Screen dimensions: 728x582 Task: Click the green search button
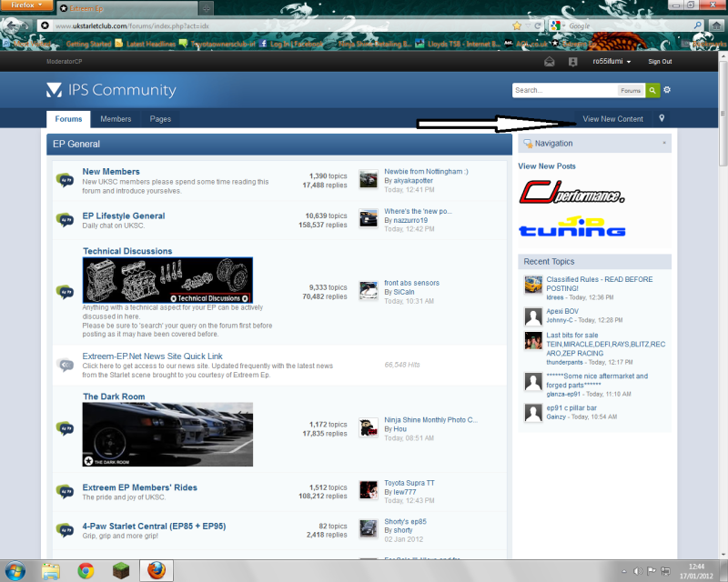tap(652, 90)
